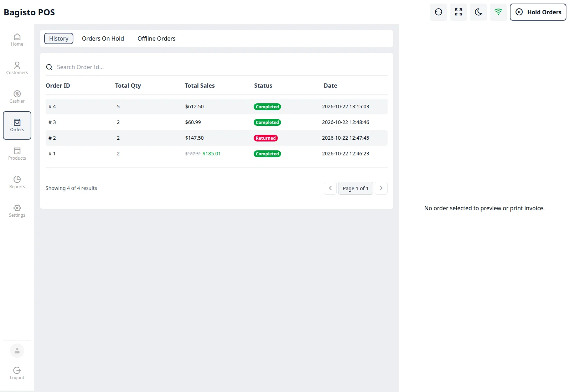This screenshot has height=392, width=570.
Task: Switch to Orders On Hold tab
Action: [103, 38]
